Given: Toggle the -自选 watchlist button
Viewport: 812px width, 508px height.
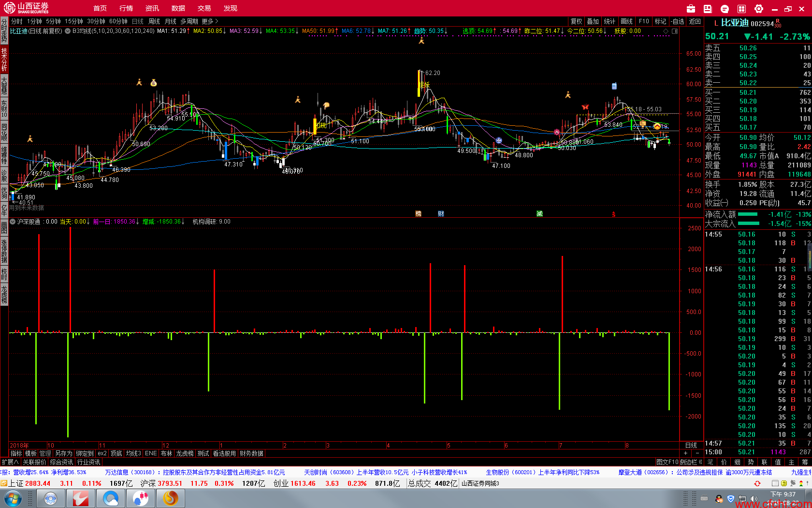Looking at the screenshot, I should pyautogui.click(x=678, y=21).
